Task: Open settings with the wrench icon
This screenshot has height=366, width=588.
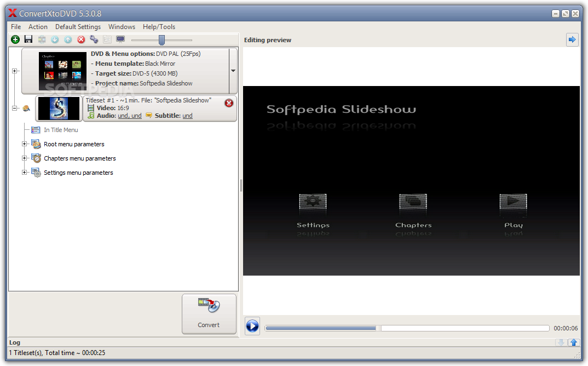Action: (x=94, y=39)
